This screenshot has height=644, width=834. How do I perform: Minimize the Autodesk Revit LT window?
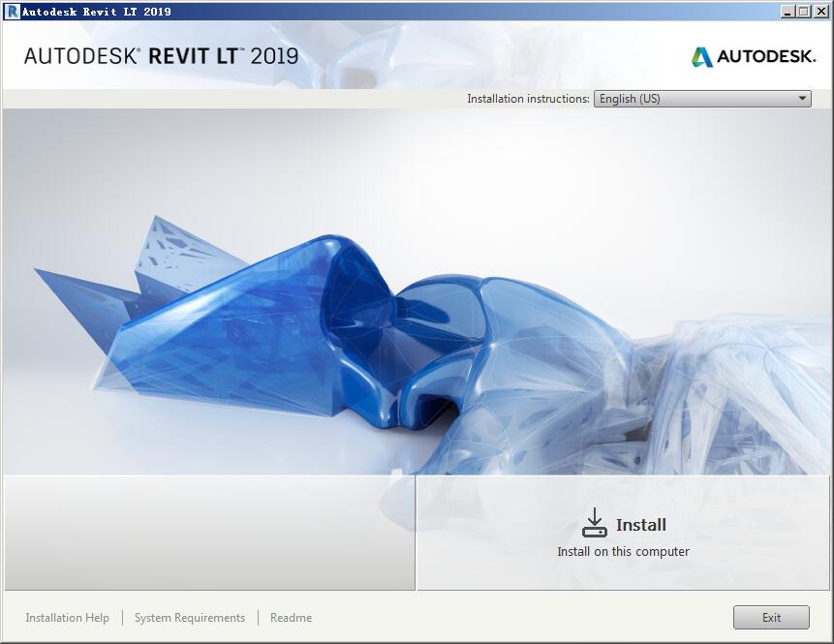pyautogui.click(x=788, y=12)
